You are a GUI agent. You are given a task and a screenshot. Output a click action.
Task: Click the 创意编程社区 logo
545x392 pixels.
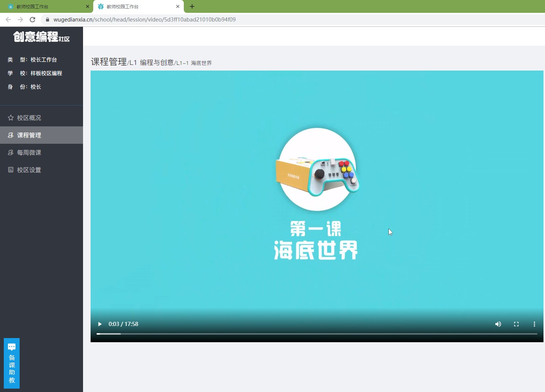[x=42, y=37]
